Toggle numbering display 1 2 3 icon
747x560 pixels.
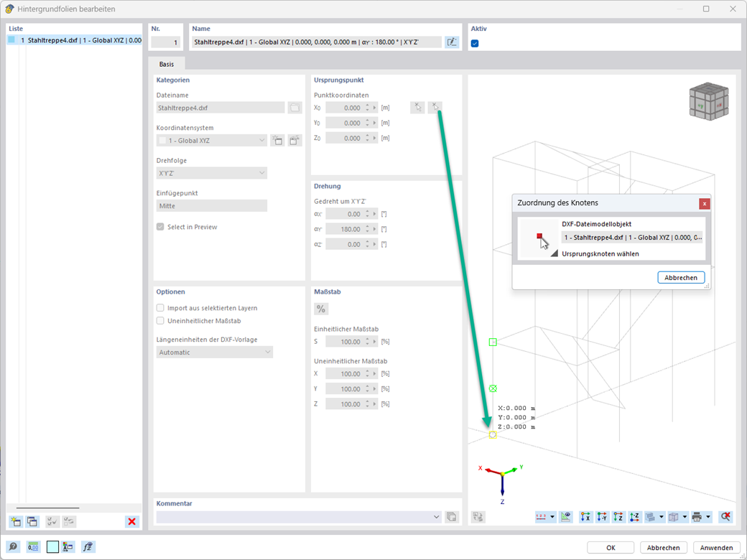541,517
